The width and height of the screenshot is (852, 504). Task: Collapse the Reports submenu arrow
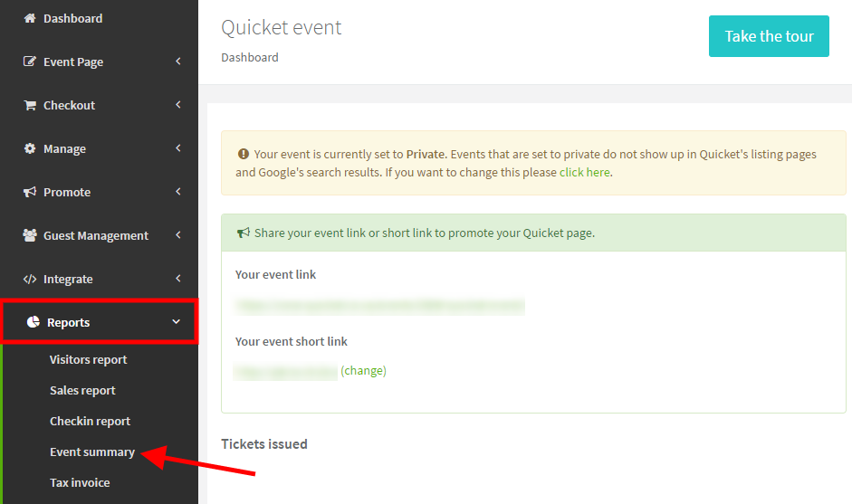(176, 321)
